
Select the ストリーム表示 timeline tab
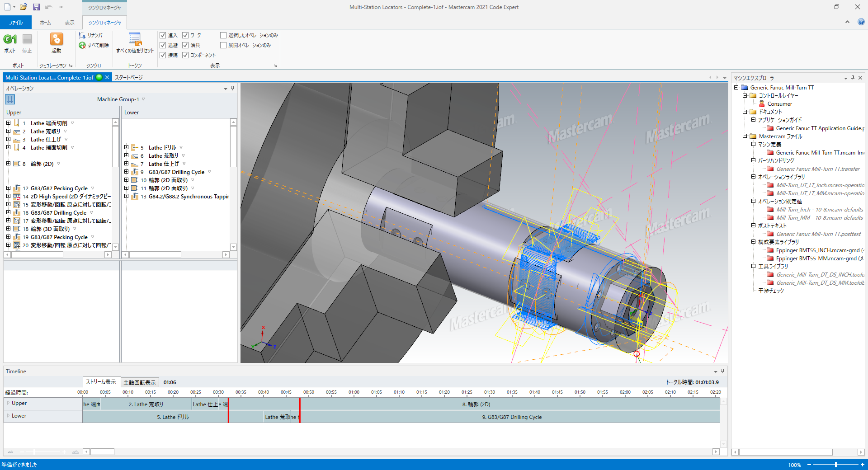(101, 382)
